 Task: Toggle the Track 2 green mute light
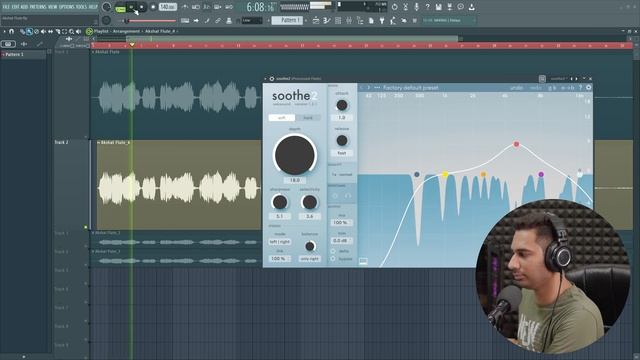[86, 227]
